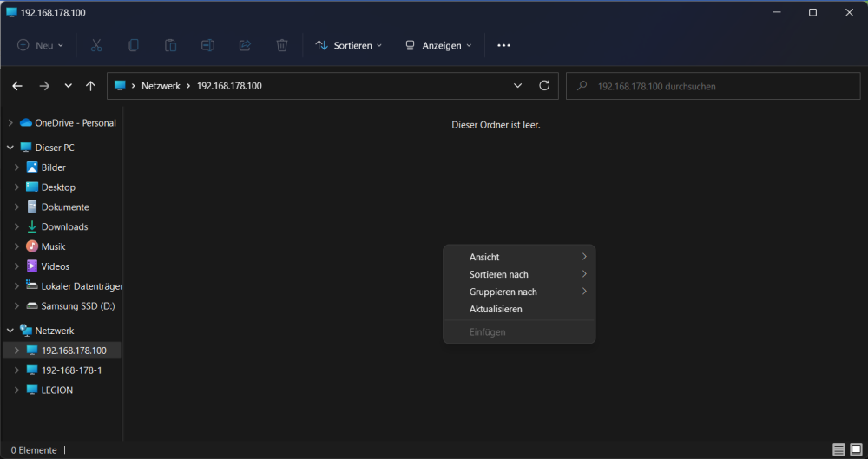Go forward with the right arrow
The image size is (868, 459).
tap(44, 86)
